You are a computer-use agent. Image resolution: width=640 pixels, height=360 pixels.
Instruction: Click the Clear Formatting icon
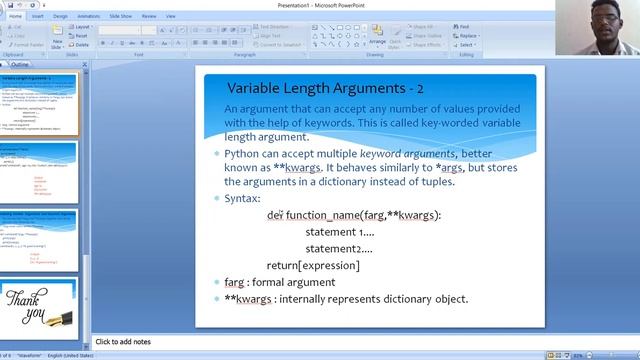(182, 30)
